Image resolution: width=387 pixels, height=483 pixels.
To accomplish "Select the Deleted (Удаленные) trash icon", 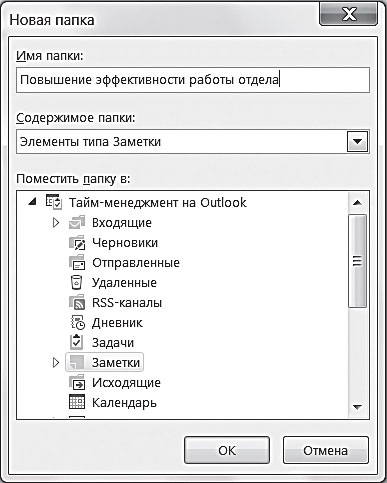I will click(76, 282).
